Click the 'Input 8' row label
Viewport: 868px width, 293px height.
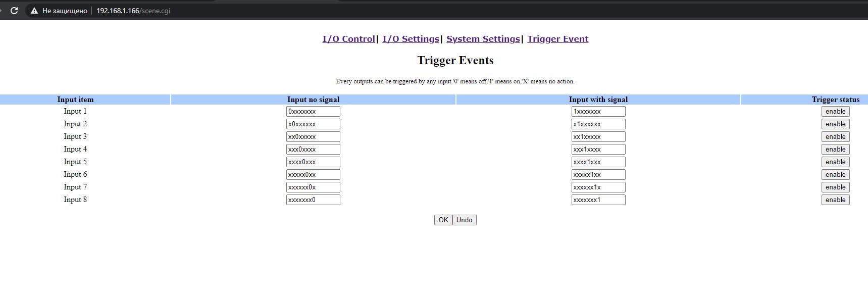(75, 200)
